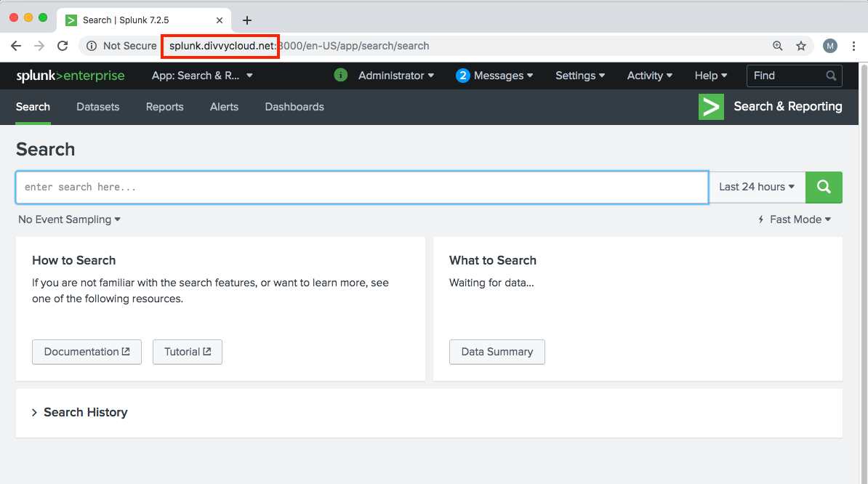
Task: Open the Administrator menu
Action: pos(395,76)
